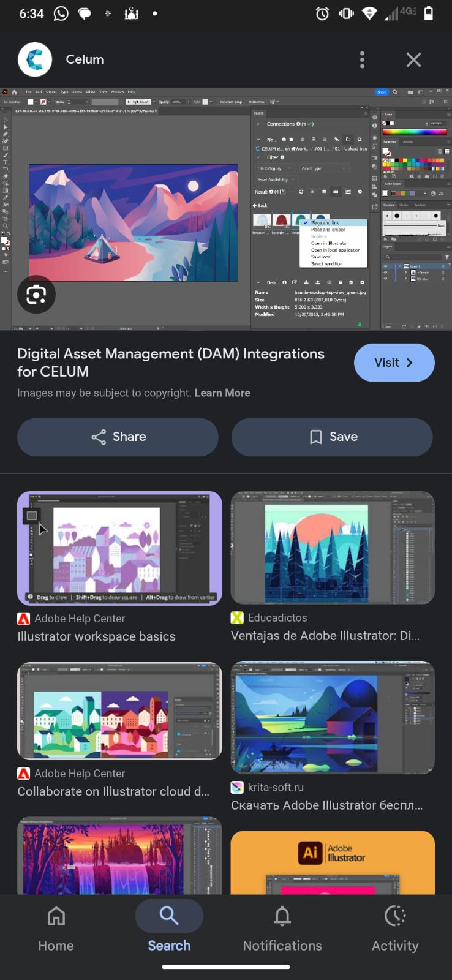
Task: Tap the 'Educadictos' source label
Action: tap(277, 617)
